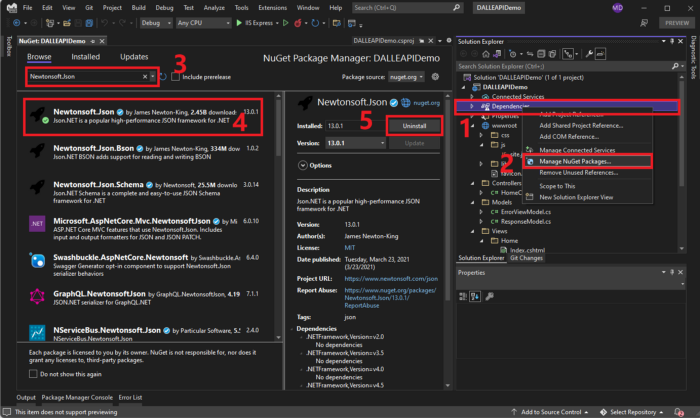Select the Newtonsoft.Json.Bson package row
Viewport: 700px width, 418px height.
point(145,152)
